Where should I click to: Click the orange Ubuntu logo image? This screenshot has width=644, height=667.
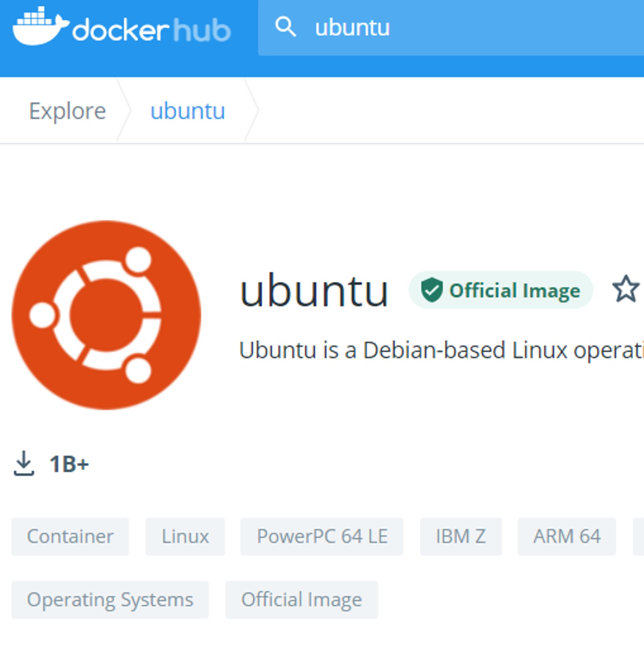[106, 315]
